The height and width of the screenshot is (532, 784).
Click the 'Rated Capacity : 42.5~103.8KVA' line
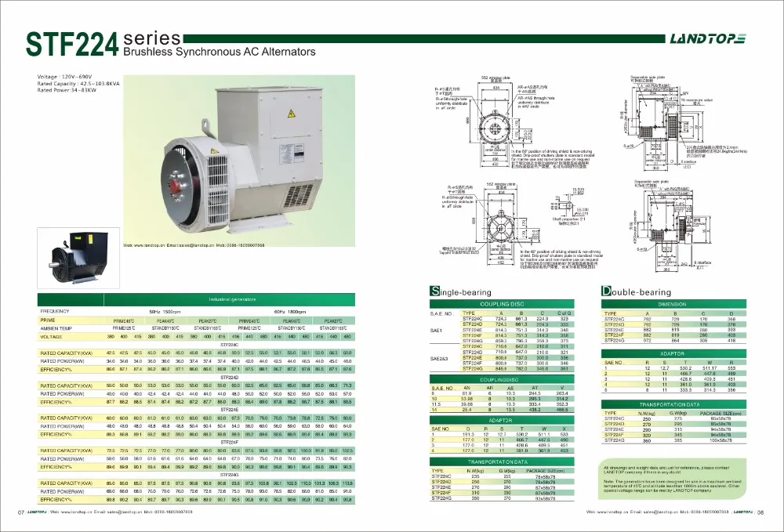click(x=78, y=83)
